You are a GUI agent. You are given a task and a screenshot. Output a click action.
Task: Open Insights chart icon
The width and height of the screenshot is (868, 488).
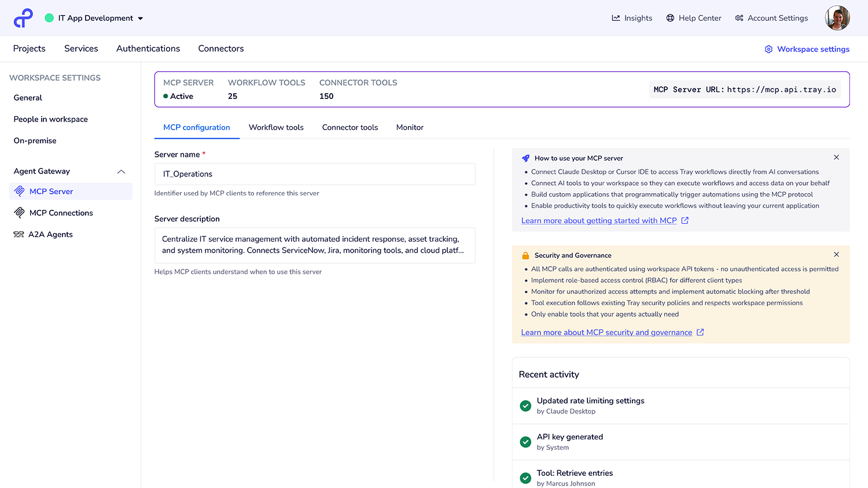[616, 18]
